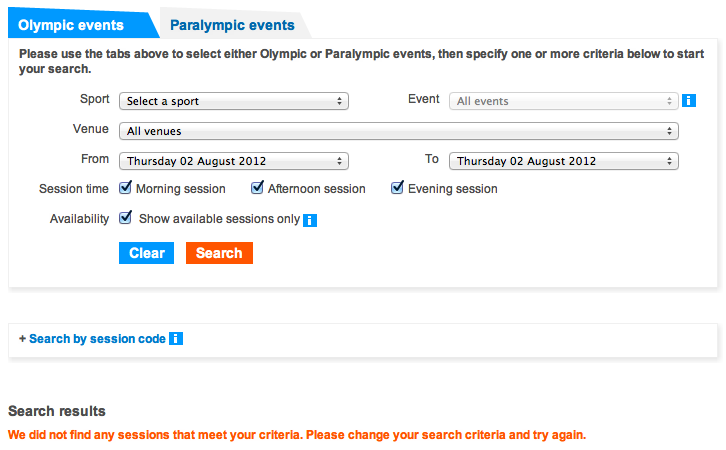Image resolution: width=726 pixels, height=450 pixels.
Task: Switch to the Olympic events tab
Action: (71, 25)
